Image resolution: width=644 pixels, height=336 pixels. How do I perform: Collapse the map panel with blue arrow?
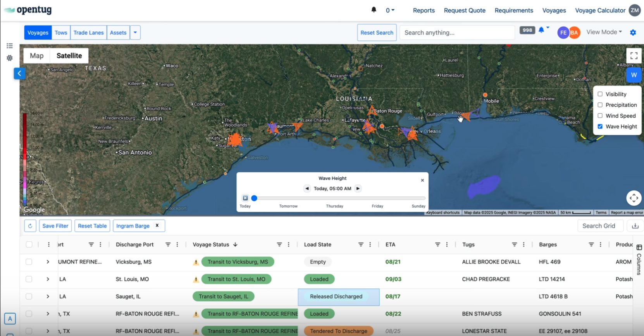[19, 73]
